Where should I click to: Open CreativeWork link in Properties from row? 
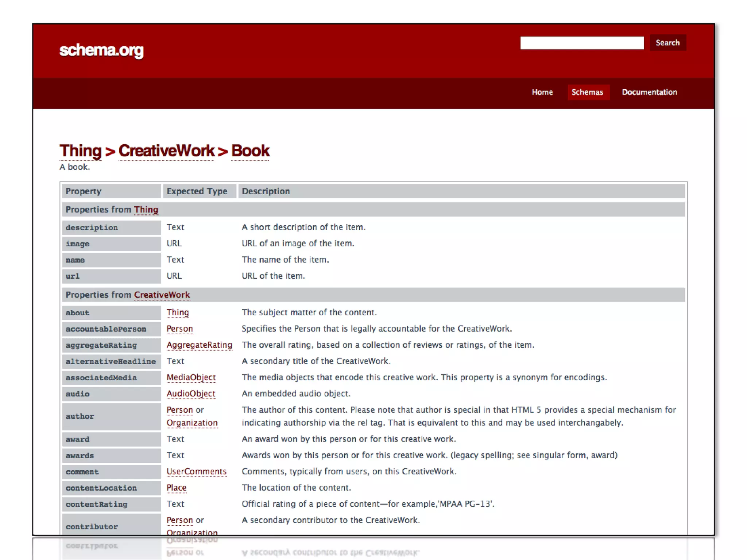[x=162, y=295]
